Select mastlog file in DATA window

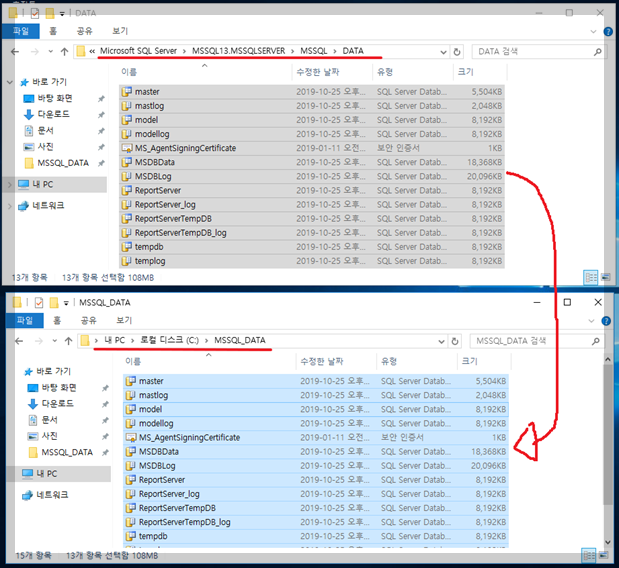point(311,106)
